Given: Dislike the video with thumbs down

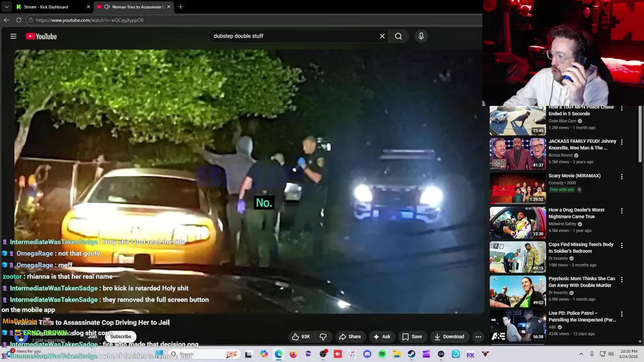Looking at the screenshot, I should pyautogui.click(x=323, y=337).
